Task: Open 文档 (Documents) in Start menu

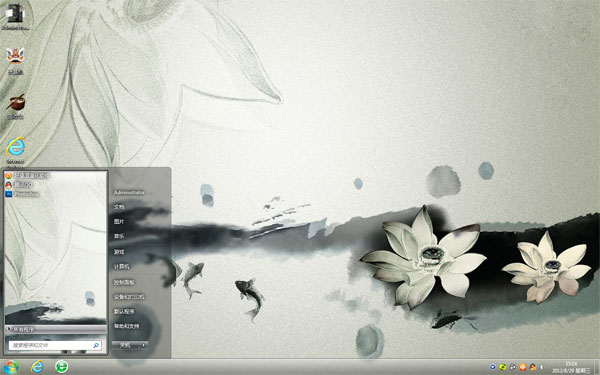Action: (x=119, y=207)
